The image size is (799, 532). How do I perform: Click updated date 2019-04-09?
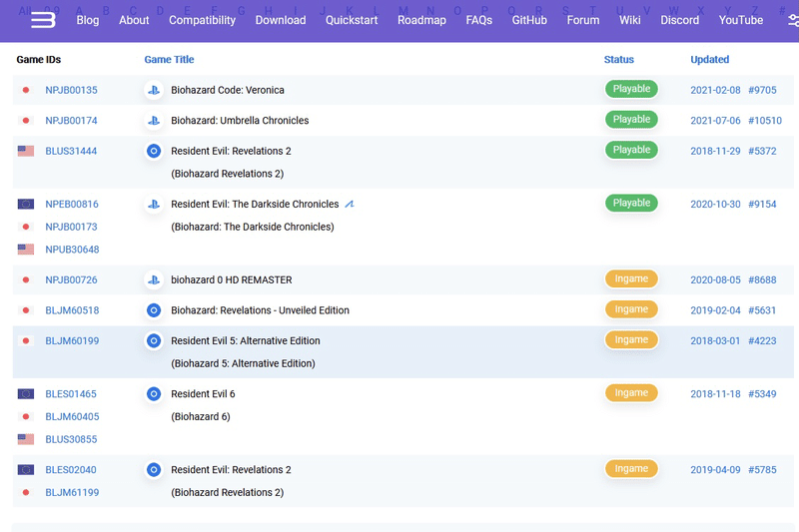tap(715, 470)
